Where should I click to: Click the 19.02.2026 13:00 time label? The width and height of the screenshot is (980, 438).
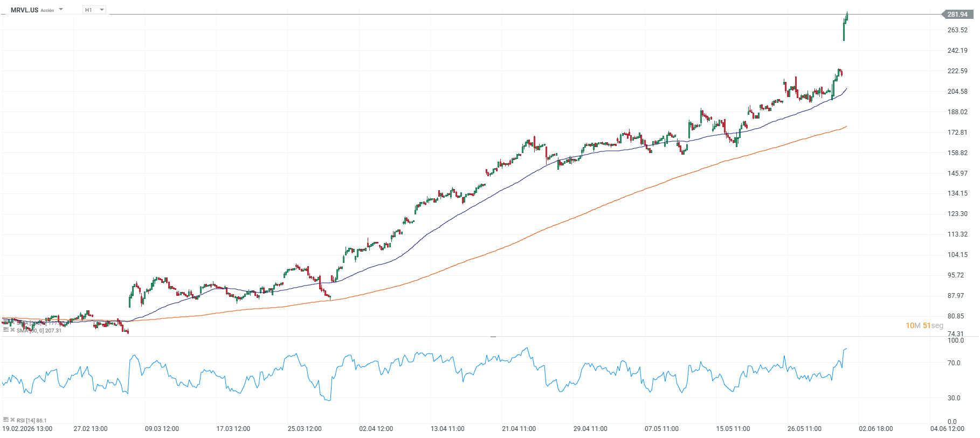pos(27,429)
